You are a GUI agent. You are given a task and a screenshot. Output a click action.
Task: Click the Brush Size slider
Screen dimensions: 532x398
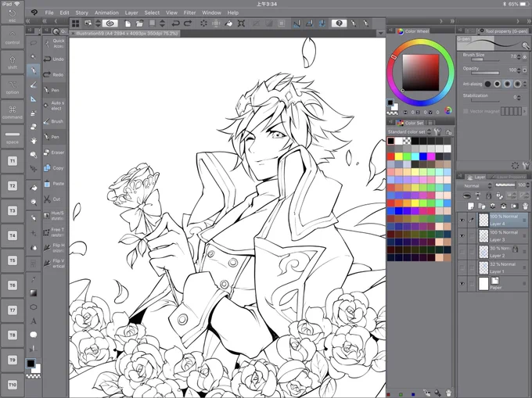click(x=485, y=59)
